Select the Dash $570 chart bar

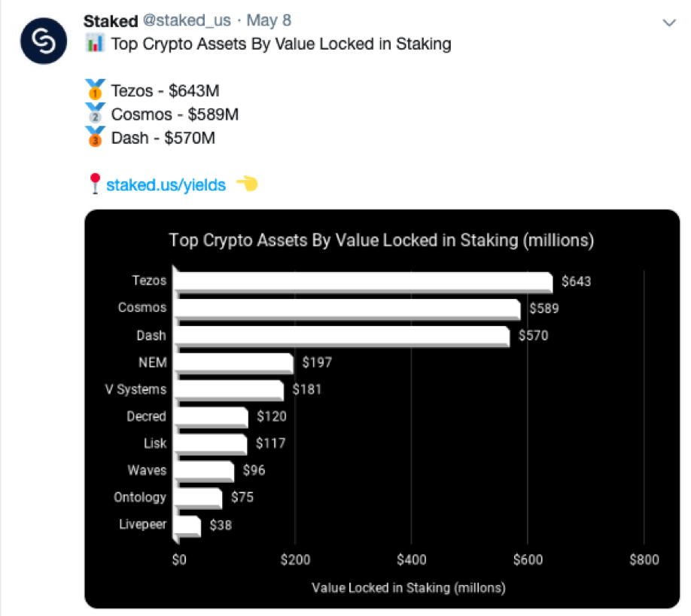click(341, 336)
